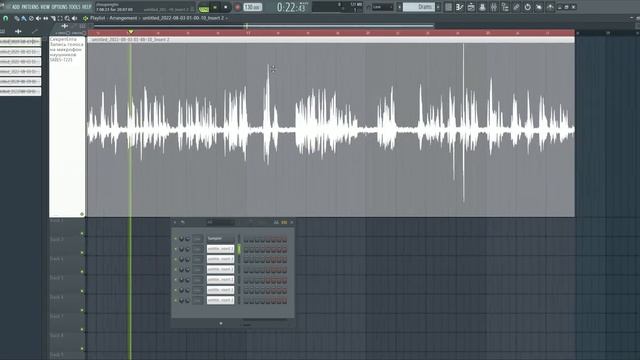Open the TOOLS menu
Image resolution: width=640 pixels, height=360 pixels.
tap(75, 7)
